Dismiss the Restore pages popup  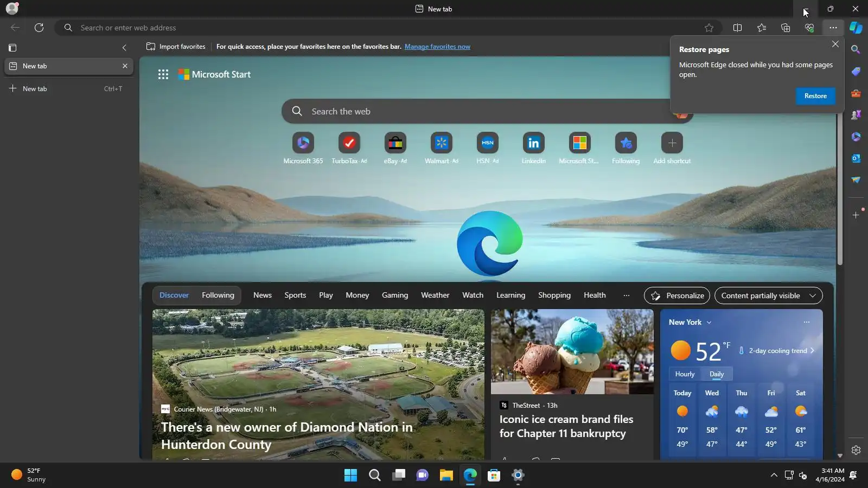click(x=835, y=44)
